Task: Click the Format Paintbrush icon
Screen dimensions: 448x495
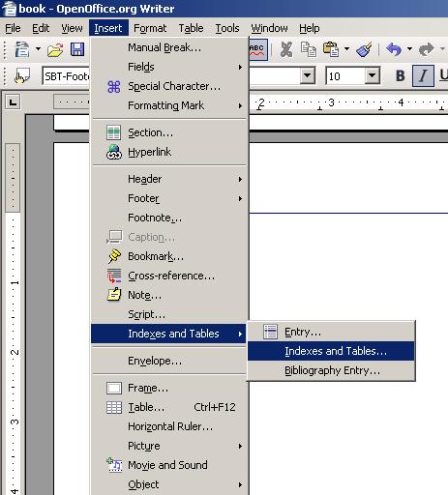Action: click(365, 50)
